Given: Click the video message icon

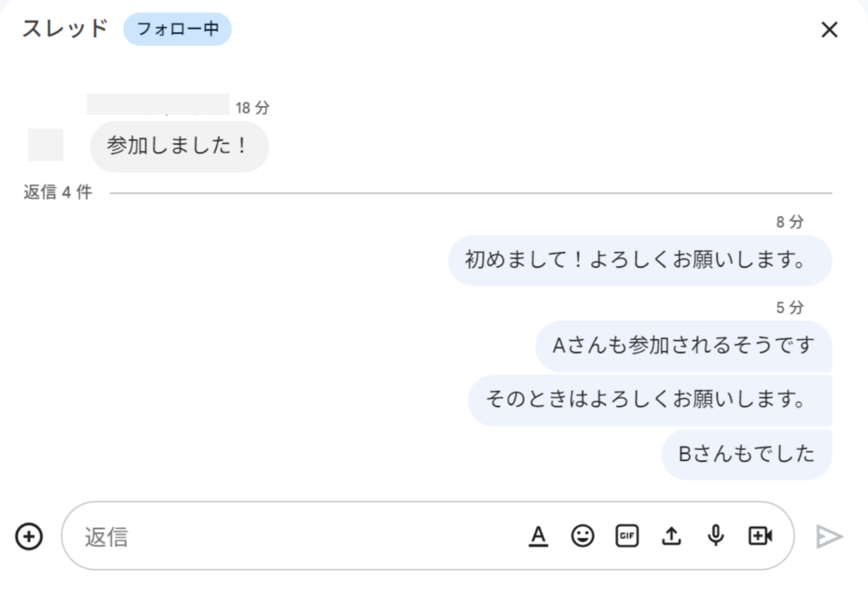Looking at the screenshot, I should pyautogui.click(x=760, y=536).
